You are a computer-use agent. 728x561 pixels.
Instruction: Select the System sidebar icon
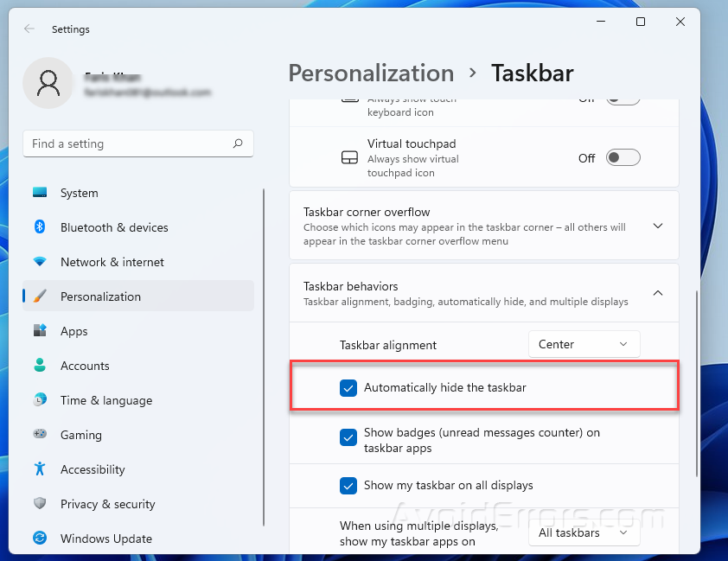39,193
